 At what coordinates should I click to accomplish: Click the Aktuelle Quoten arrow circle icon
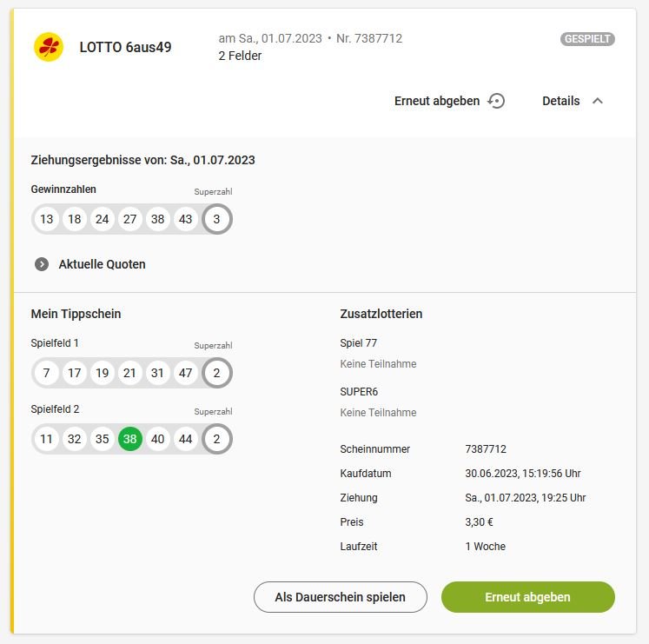click(42, 264)
